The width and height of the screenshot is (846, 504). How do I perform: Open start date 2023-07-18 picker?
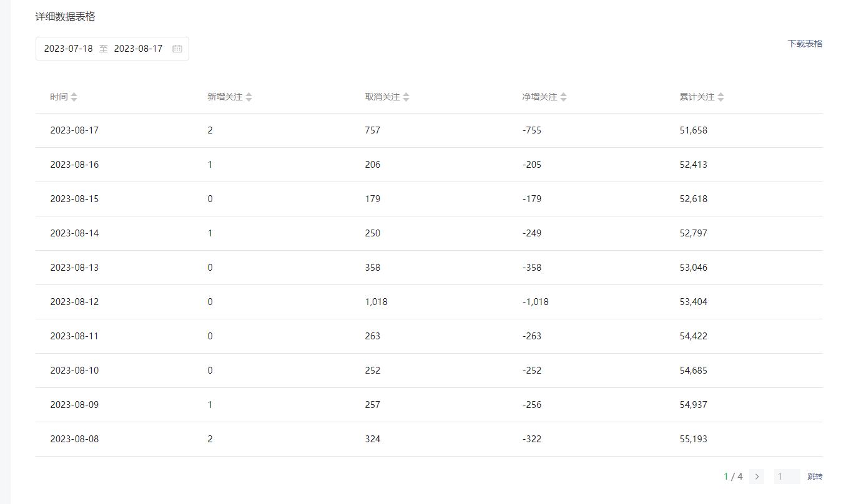click(x=68, y=49)
